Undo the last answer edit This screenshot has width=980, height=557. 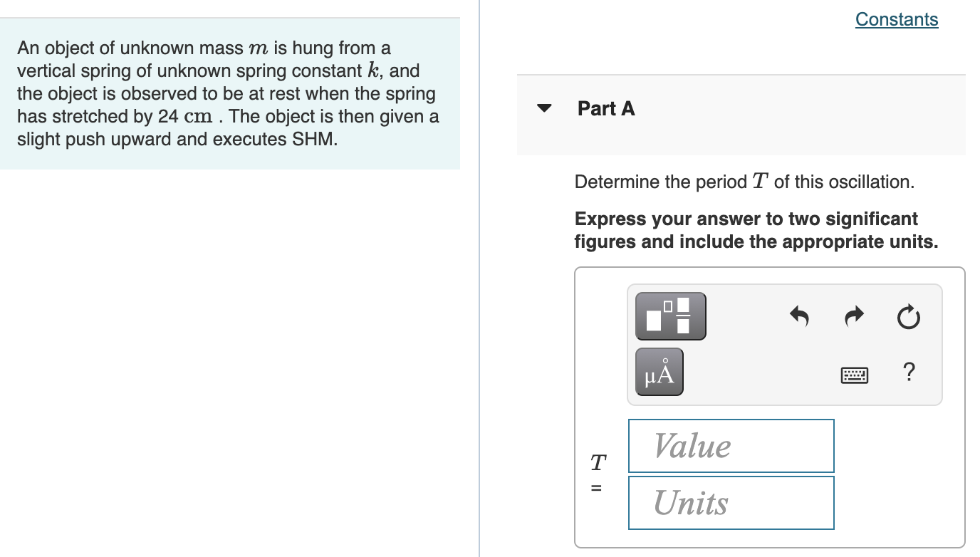coord(798,317)
